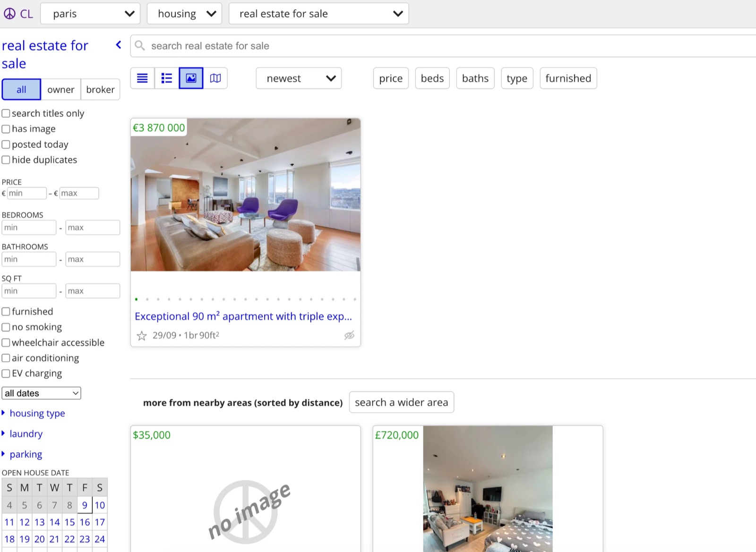Switch to detailed list view icon

[167, 78]
